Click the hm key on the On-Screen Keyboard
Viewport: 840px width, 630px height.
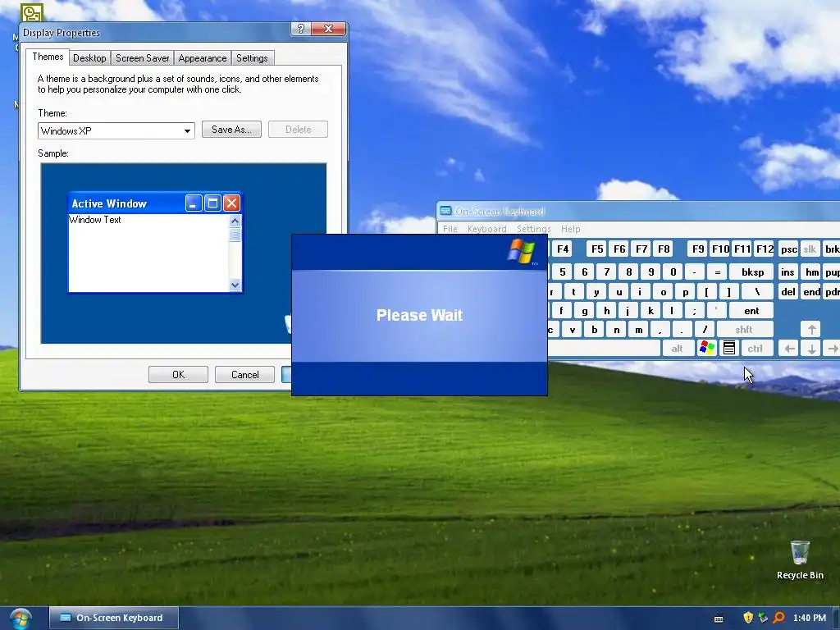(x=812, y=272)
